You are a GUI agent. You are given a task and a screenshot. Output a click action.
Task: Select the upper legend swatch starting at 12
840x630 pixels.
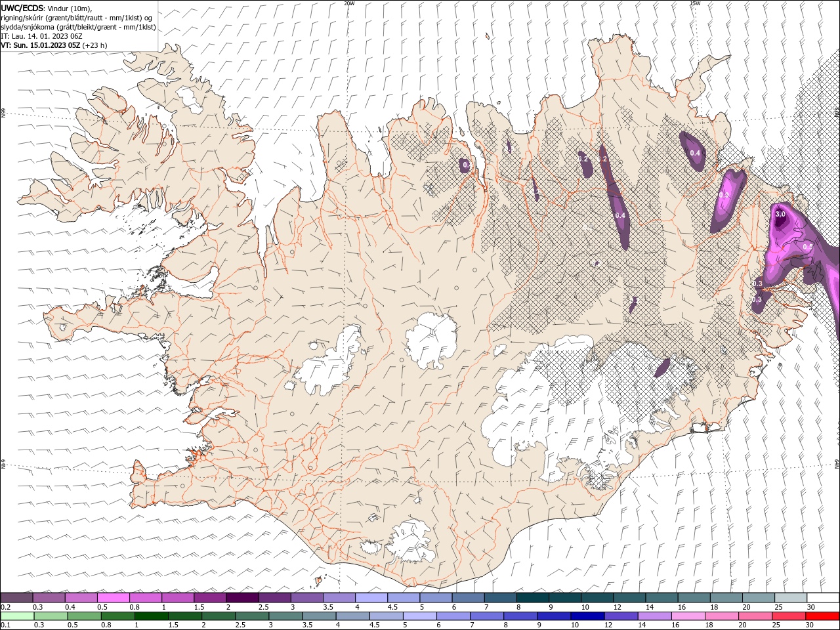click(629, 598)
